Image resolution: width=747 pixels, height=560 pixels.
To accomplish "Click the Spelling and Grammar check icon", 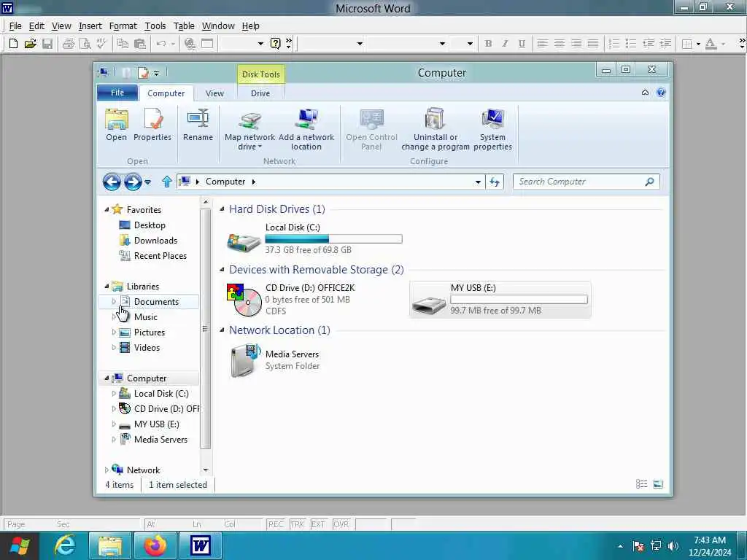I will (x=101, y=44).
